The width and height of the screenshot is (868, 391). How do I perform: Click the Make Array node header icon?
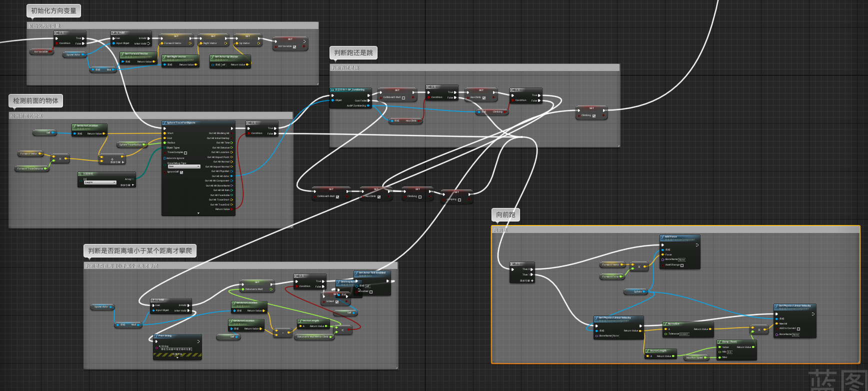click(x=80, y=174)
